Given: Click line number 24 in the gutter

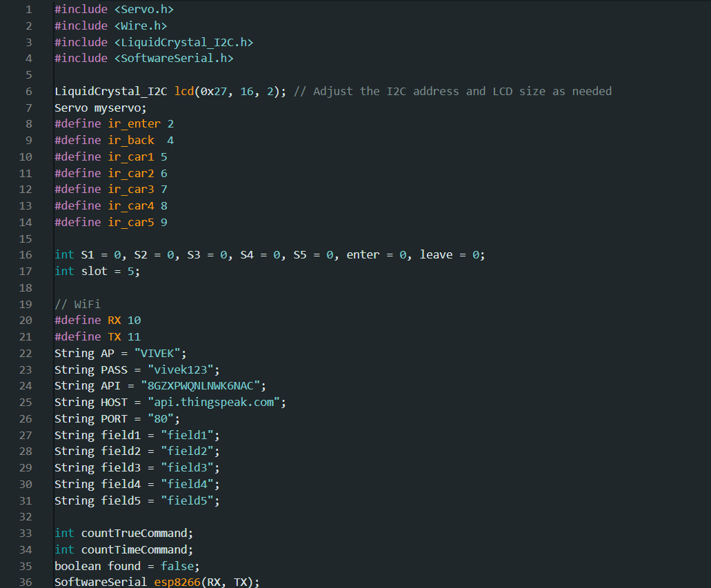Looking at the screenshot, I should click(x=26, y=386).
